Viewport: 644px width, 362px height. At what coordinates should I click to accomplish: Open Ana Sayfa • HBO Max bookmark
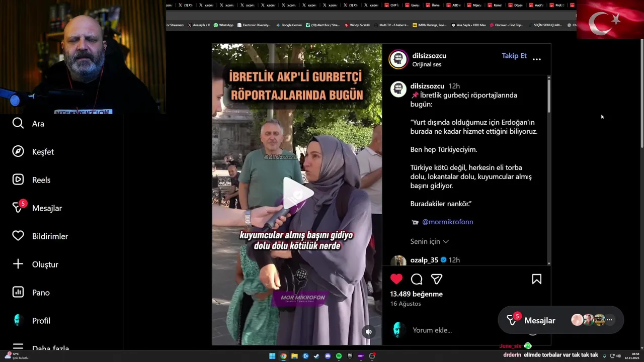click(468, 25)
